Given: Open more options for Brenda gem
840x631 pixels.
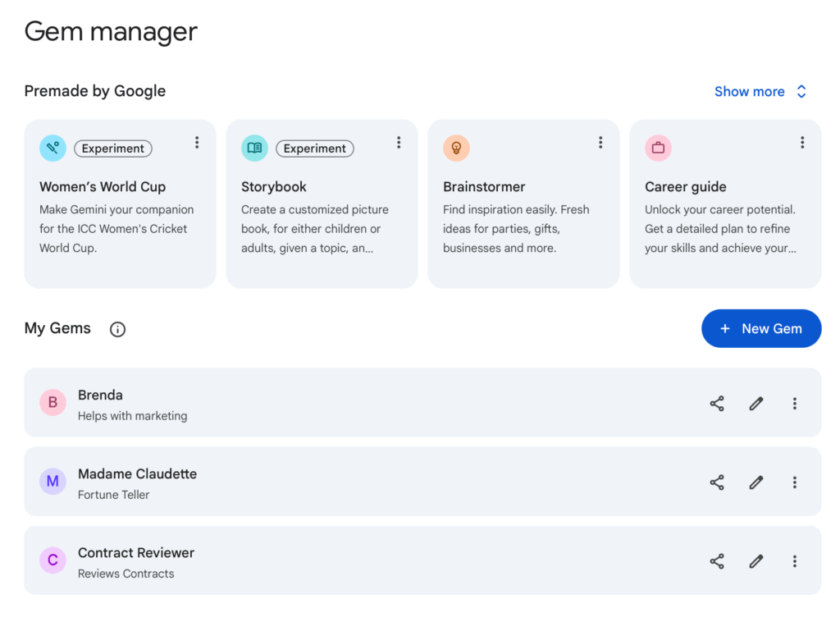Looking at the screenshot, I should tap(794, 404).
